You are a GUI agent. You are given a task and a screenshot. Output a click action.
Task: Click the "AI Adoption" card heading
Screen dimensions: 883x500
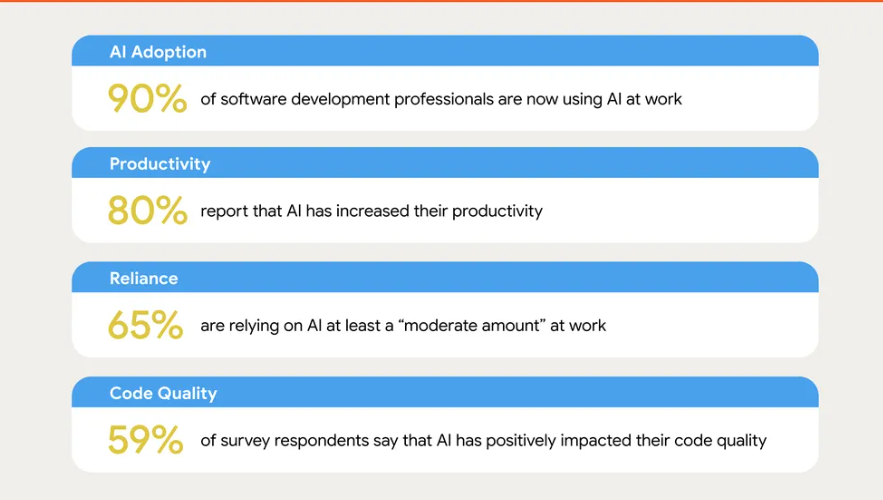click(x=158, y=52)
